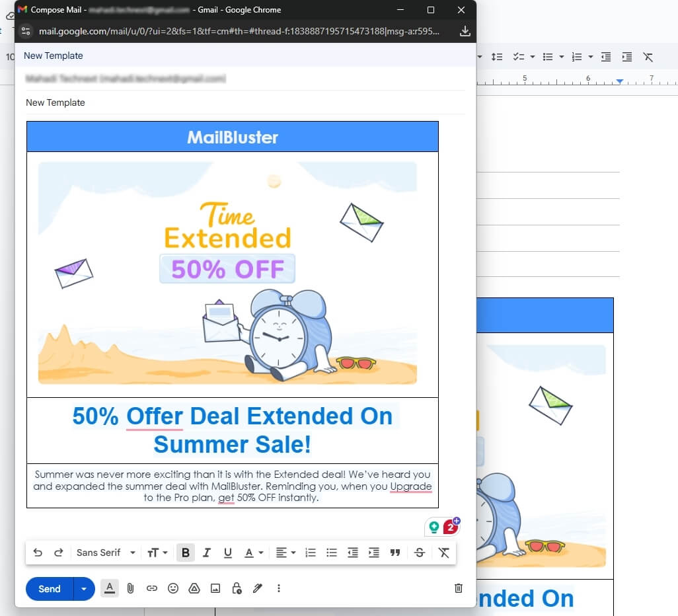Viewport: 678px width, 616px height.
Task: Select the Time Extended 50% OFF banner image
Action: (227, 273)
